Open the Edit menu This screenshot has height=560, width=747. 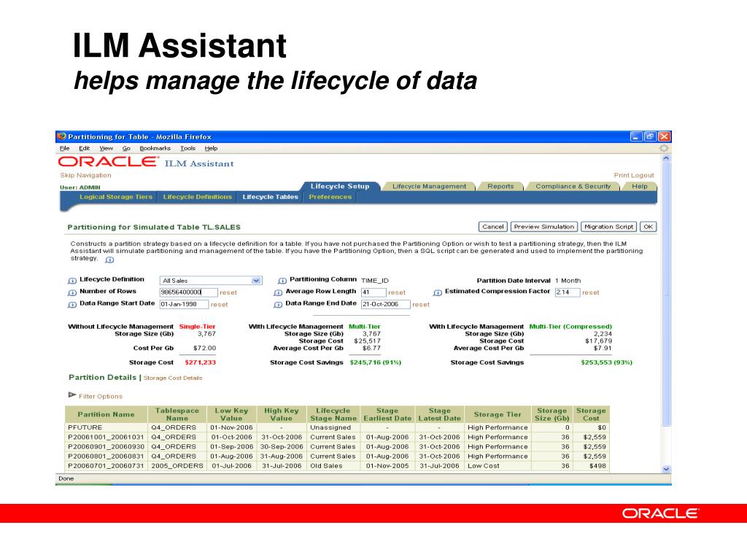(x=85, y=148)
